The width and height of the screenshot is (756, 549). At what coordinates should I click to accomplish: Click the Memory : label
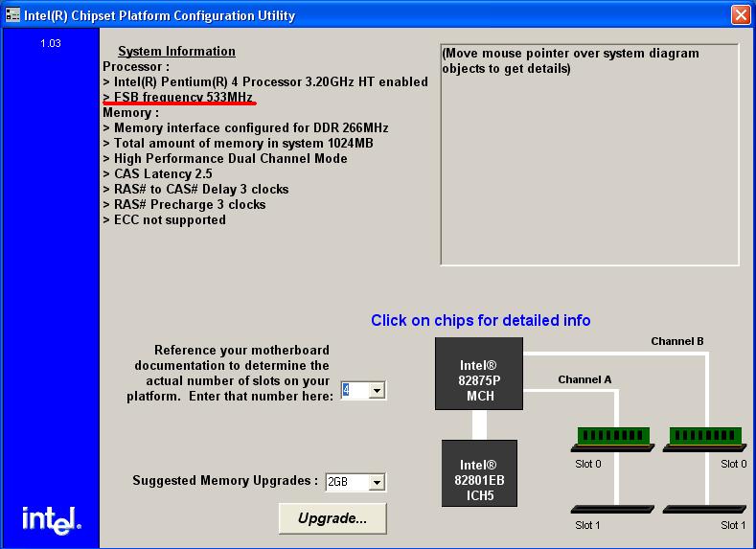point(130,112)
